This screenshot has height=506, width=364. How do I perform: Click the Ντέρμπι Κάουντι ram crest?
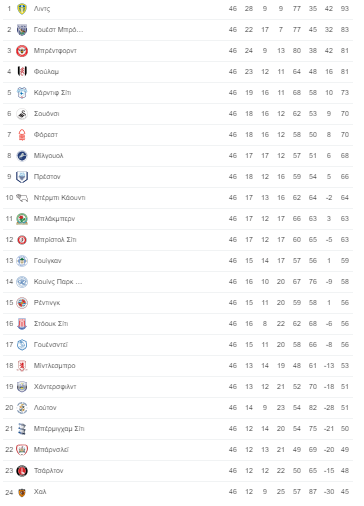(22, 198)
